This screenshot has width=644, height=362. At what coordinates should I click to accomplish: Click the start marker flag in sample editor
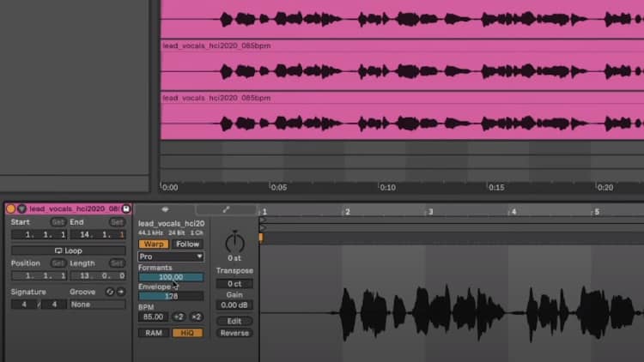tap(263, 220)
